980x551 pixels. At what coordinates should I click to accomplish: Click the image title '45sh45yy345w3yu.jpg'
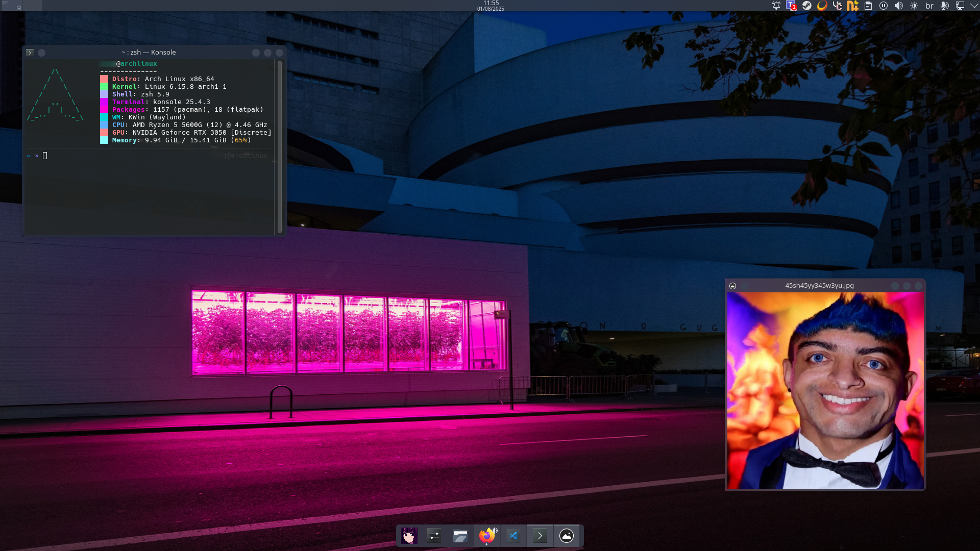click(819, 286)
